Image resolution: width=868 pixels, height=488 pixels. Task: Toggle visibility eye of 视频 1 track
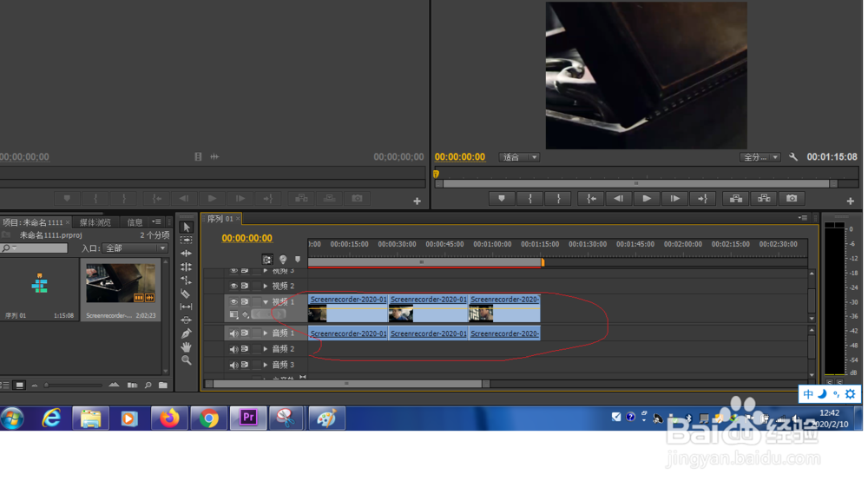(233, 302)
